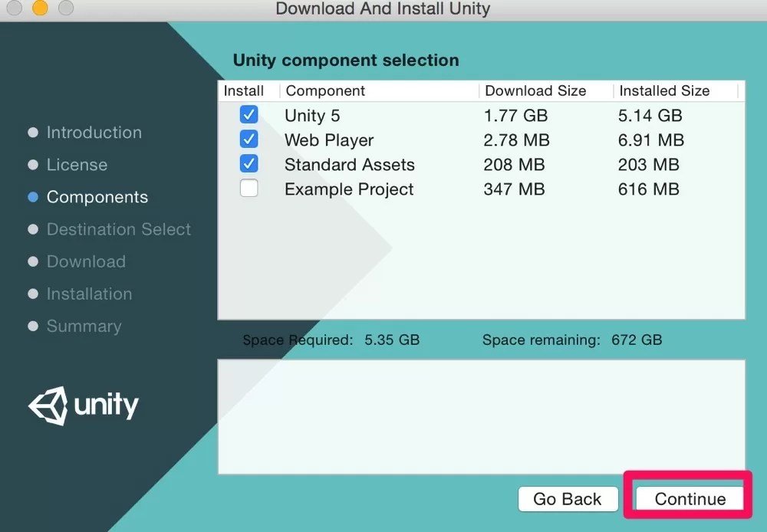Click the 208 MB download size cell
This screenshot has height=532, width=767.
514,165
